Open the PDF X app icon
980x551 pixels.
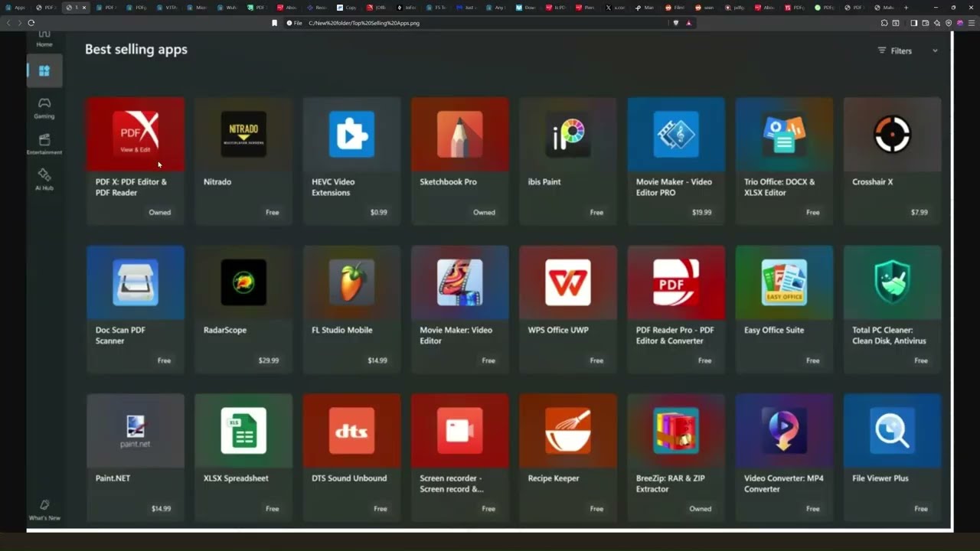tap(136, 134)
